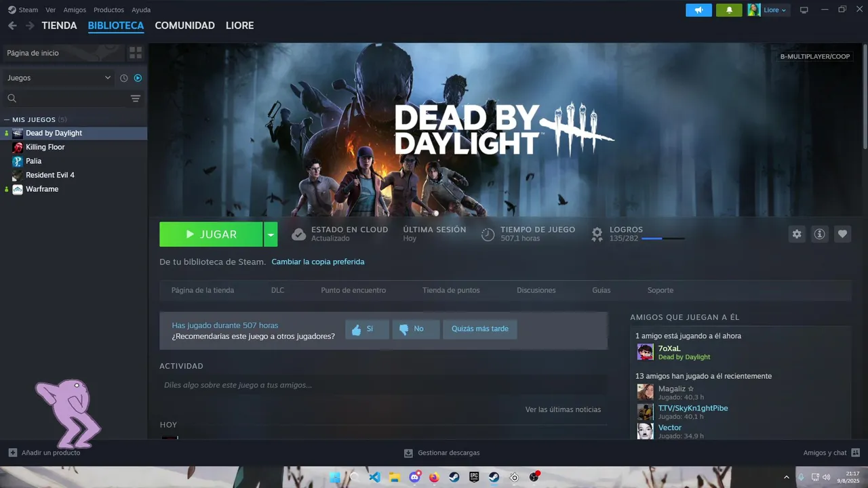This screenshot has width=868, height=488.
Task: Click the Añadir un producto plus icon
Action: (x=13, y=453)
